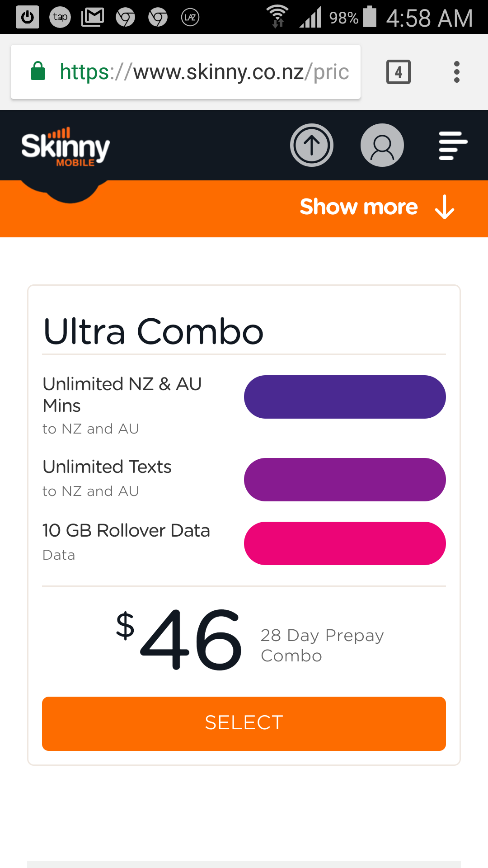Tap the dark purple Mins bar

click(x=345, y=397)
